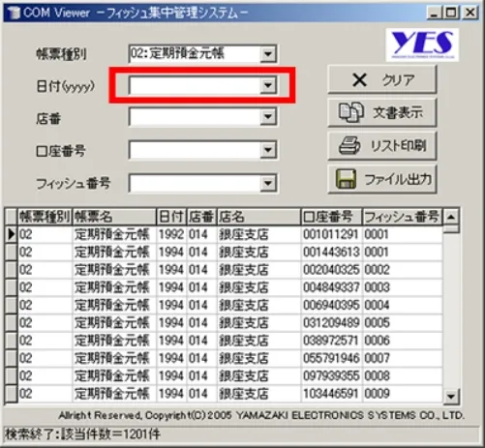This screenshot has height=448, width=485.
Task: Click the リスト印刷 button
Action: click(x=382, y=146)
